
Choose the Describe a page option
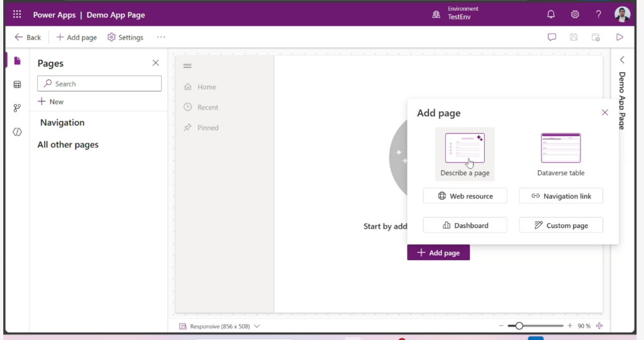click(x=465, y=154)
